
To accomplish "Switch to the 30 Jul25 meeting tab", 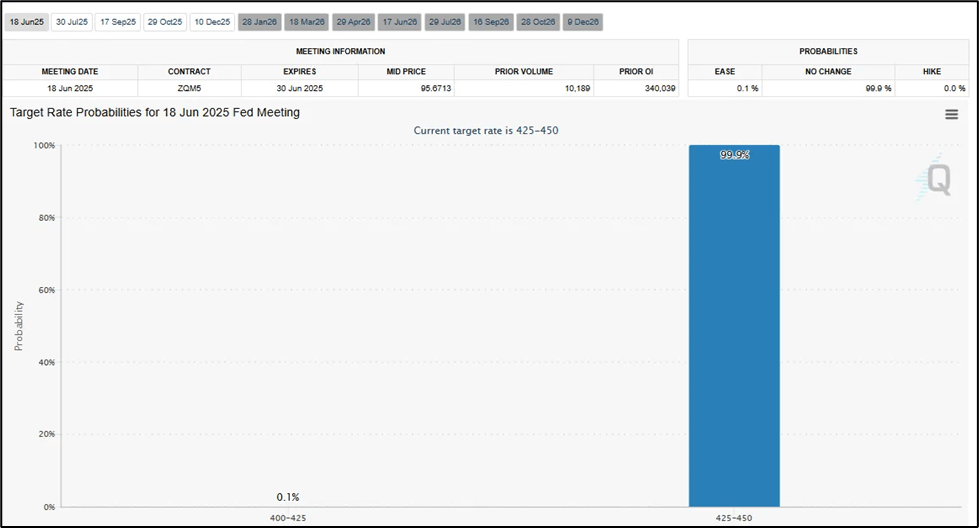I will (x=71, y=22).
